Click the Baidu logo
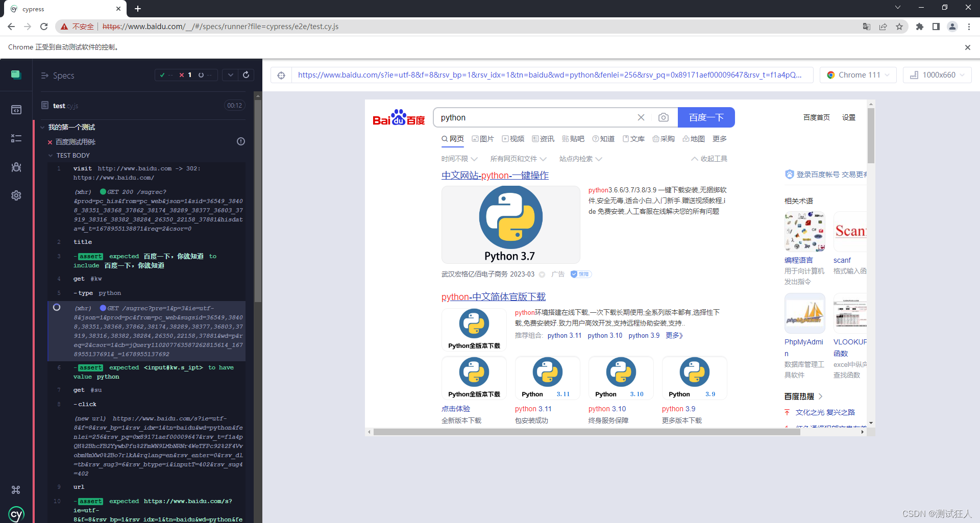Screen dimensions: 980x523 [x=399, y=117]
